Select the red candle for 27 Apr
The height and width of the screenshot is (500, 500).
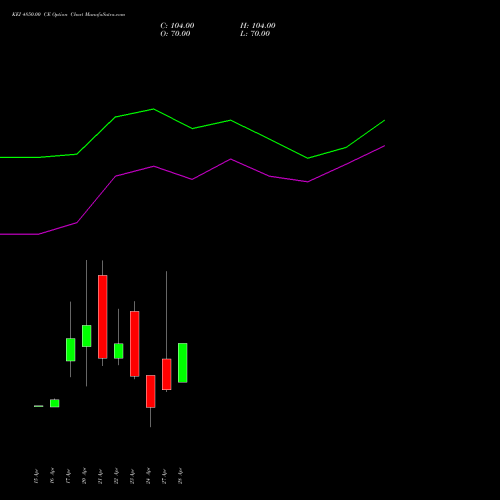point(167,374)
